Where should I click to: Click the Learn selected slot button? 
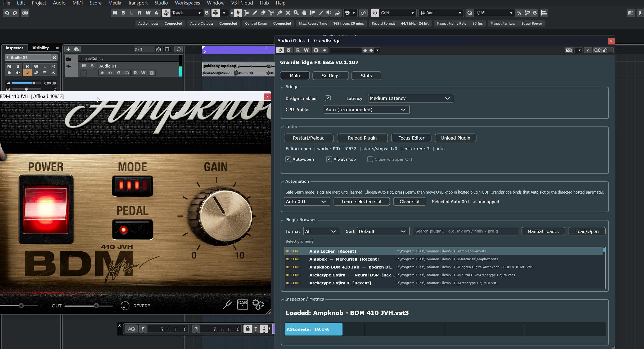pyautogui.click(x=362, y=202)
